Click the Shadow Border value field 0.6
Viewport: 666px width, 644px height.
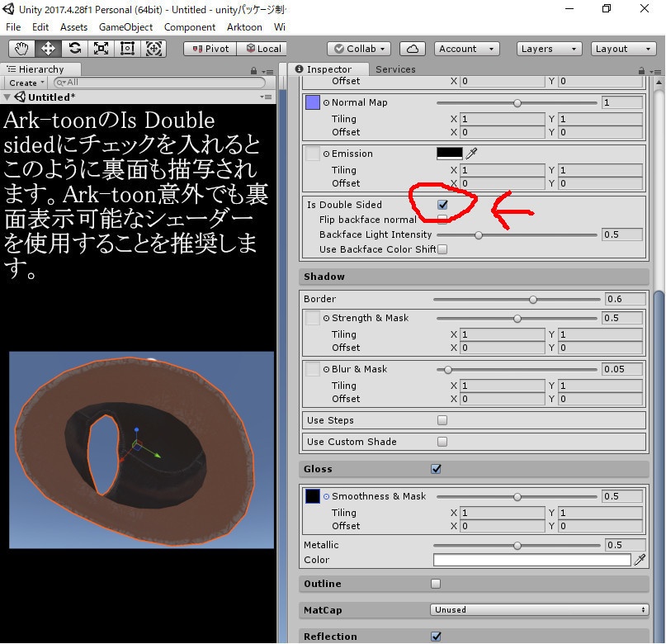click(x=625, y=299)
